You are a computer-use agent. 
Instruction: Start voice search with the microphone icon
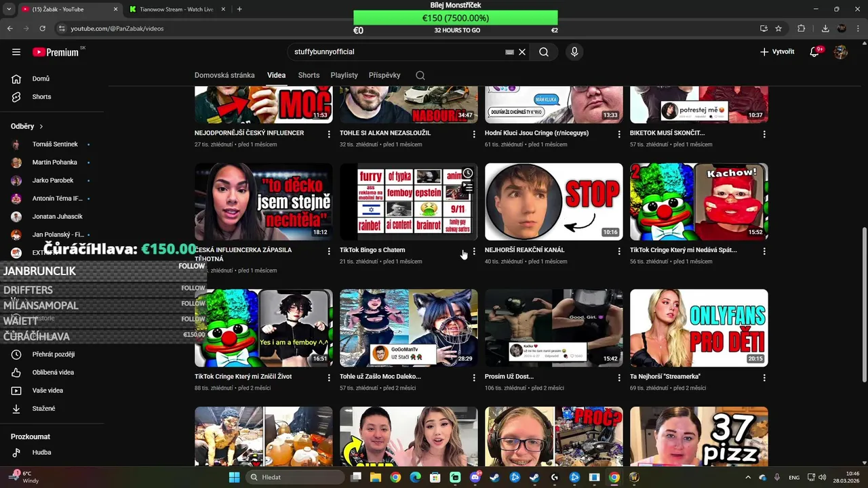(574, 52)
